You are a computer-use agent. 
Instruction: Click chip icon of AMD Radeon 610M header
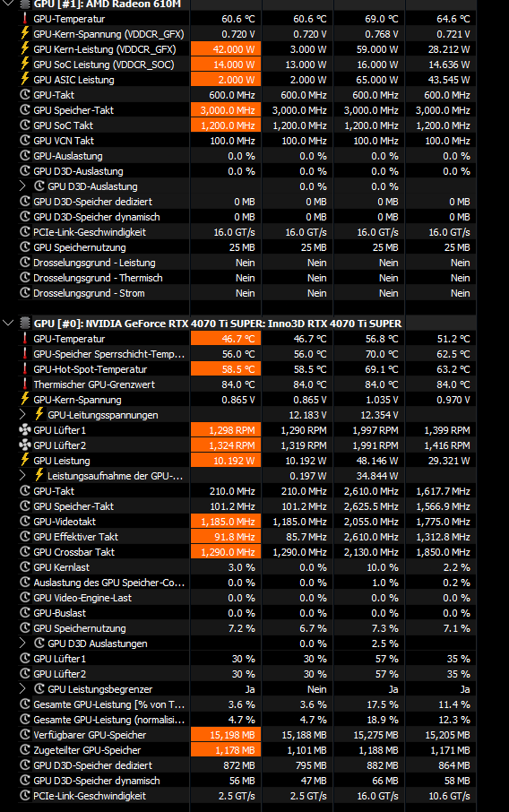coord(25,4)
